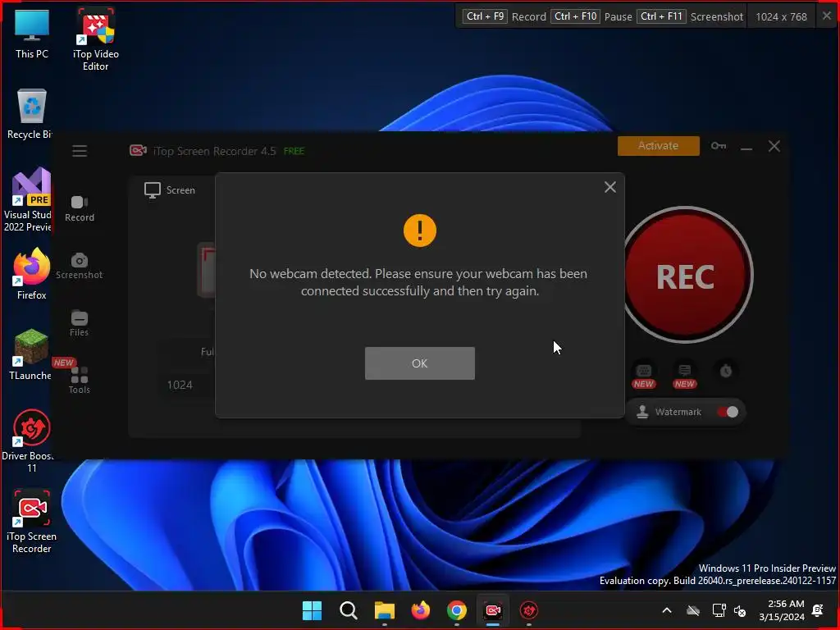This screenshot has width=840, height=630.
Task: Close the recorder hotkey overlay bar
Action: point(826,16)
